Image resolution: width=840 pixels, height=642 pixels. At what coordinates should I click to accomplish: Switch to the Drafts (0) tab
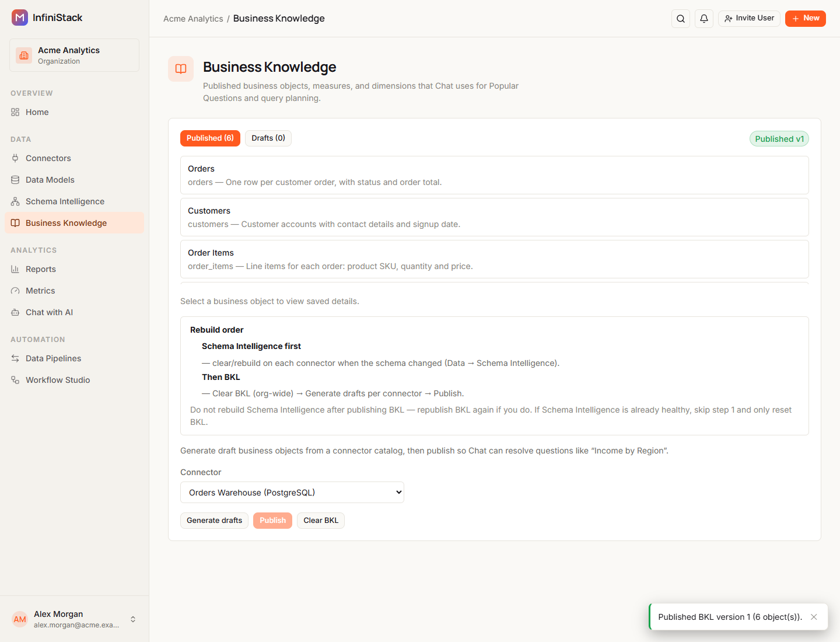(268, 138)
